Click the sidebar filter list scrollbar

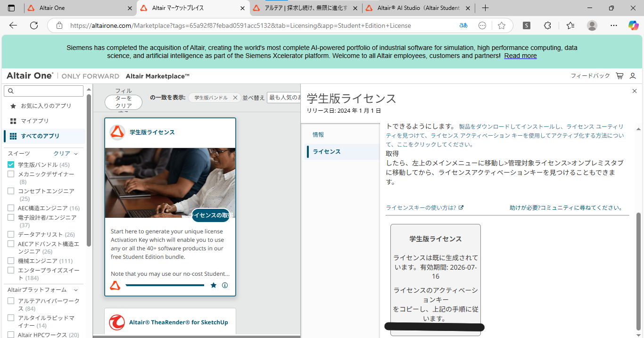pyautogui.click(x=89, y=170)
